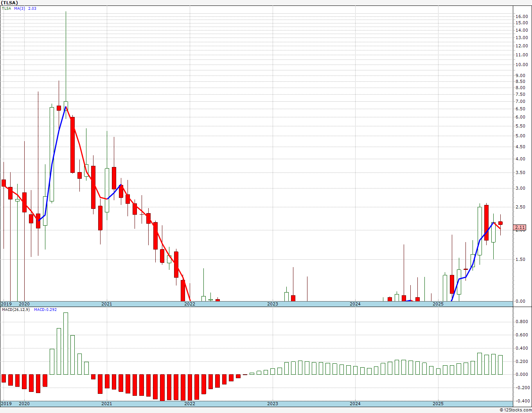Select the MA(3) value "2.03"
This screenshot has height=413, width=532.
(x=32, y=8)
